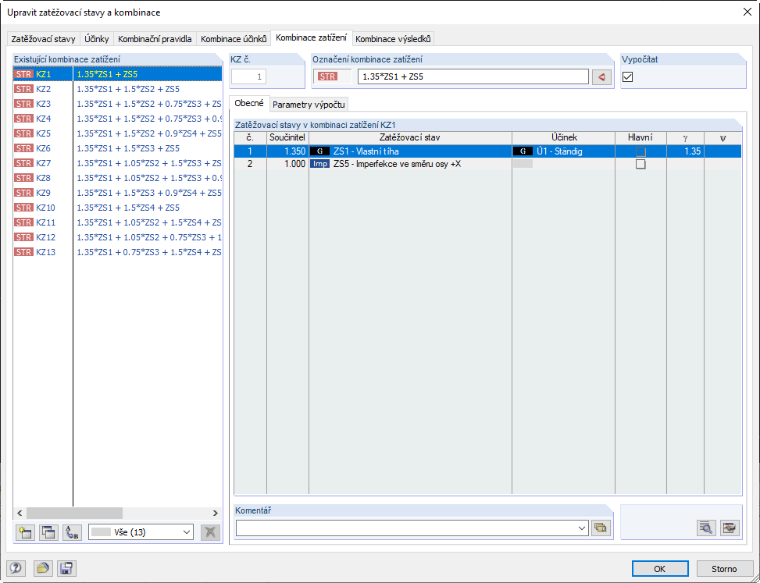Select combination KZ10 in the list
Viewport: 760px width, 583px height.
point(118,207)
